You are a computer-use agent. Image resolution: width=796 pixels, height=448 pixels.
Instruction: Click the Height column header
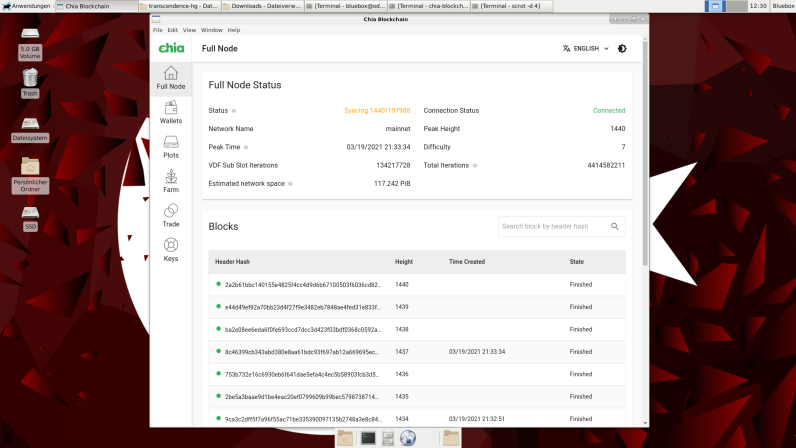pos(404,262)
